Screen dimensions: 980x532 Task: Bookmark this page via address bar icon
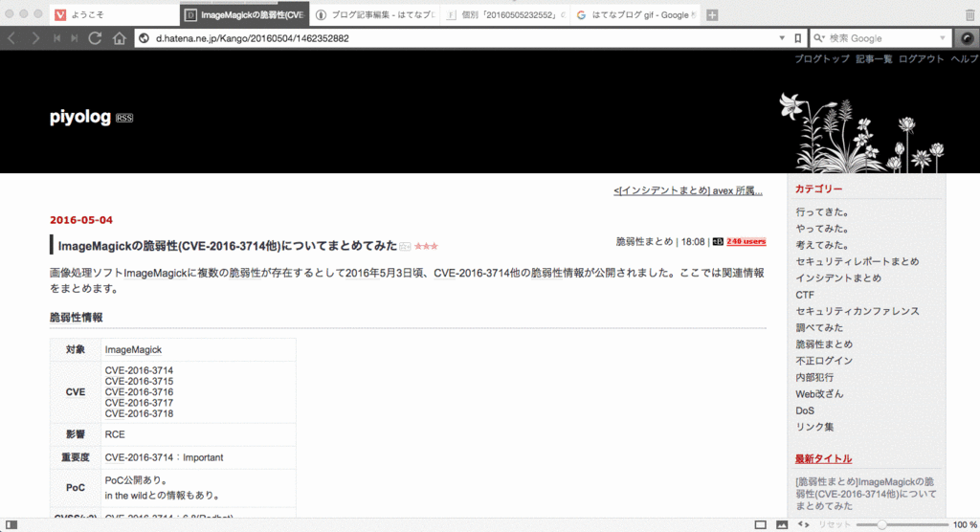click(797, 38)
